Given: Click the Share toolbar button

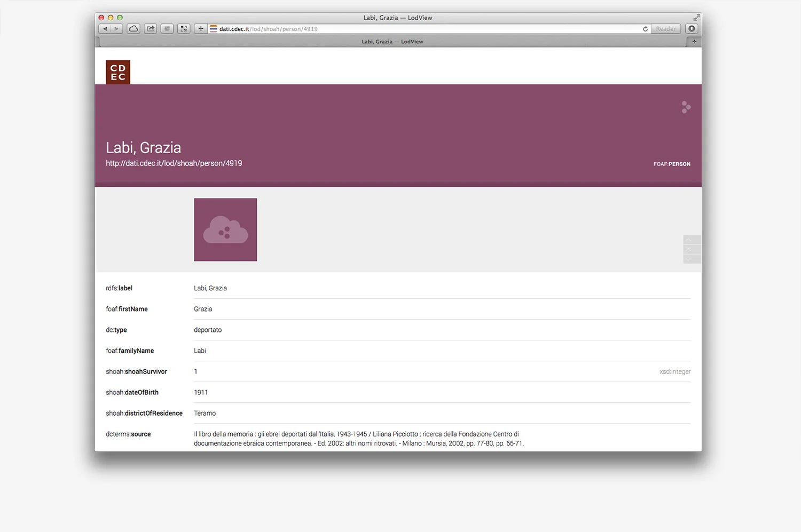Looking at the screenshot, I should 151,29.
